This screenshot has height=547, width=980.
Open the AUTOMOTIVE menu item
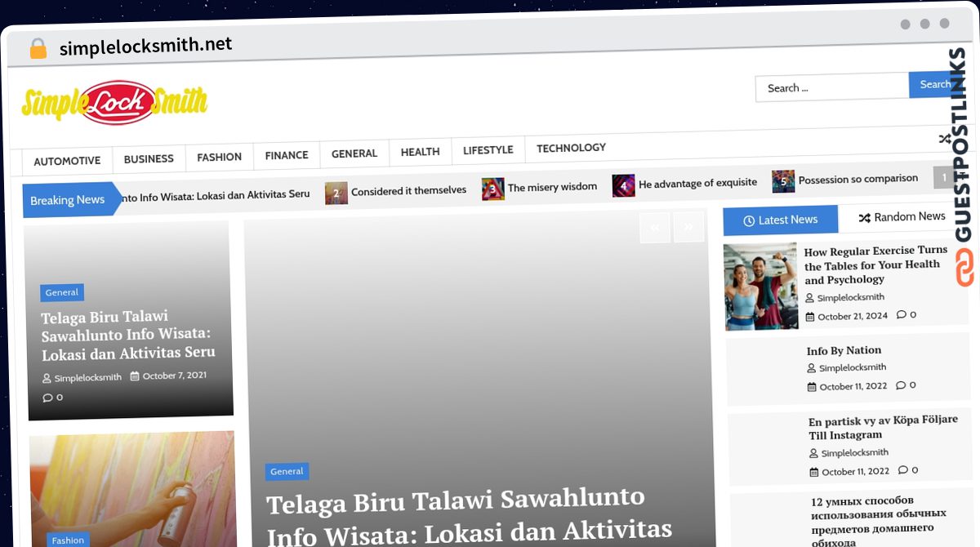(67, 161)
